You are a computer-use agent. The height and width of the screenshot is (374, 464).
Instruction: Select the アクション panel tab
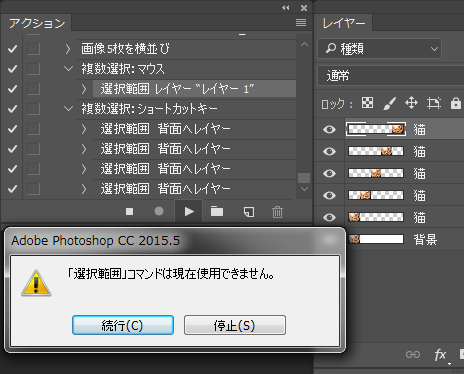(x=37, y=23)
